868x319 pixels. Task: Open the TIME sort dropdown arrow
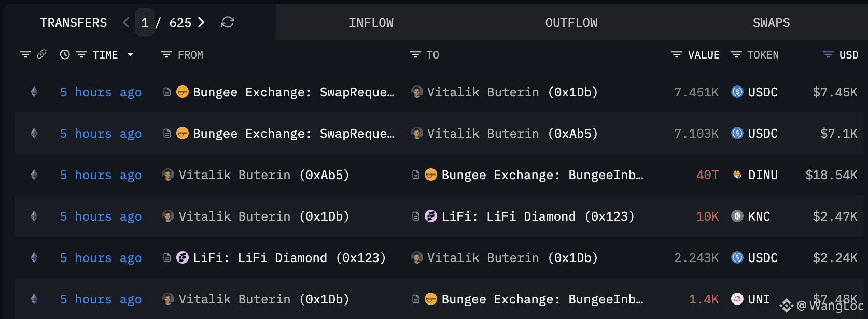tap(130, 54)
